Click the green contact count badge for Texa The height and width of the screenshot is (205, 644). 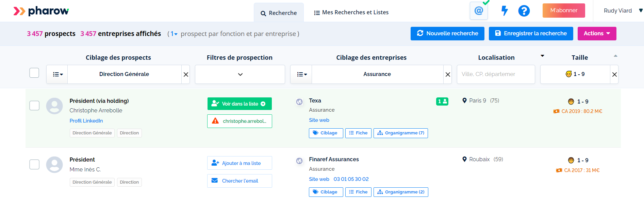(442, 101)
